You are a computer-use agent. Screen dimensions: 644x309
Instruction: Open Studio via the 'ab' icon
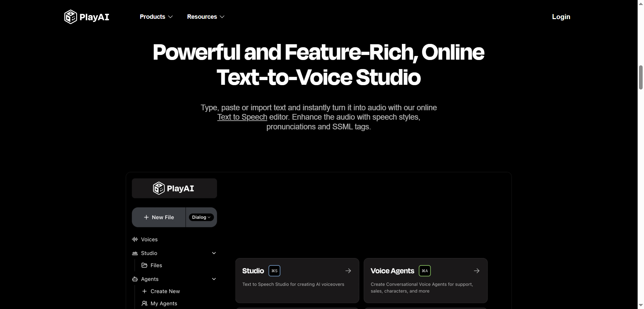point(135,253)
